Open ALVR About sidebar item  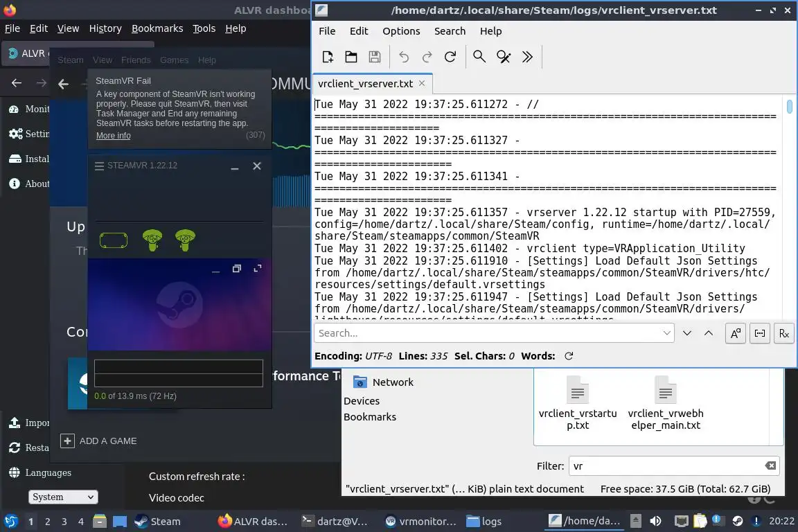[28, 184]
